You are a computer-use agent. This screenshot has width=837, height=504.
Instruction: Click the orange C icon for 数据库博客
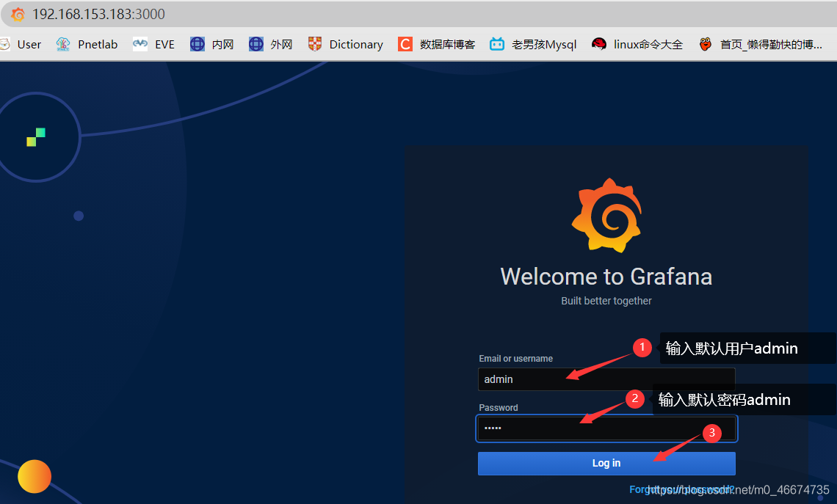(405, 44)
